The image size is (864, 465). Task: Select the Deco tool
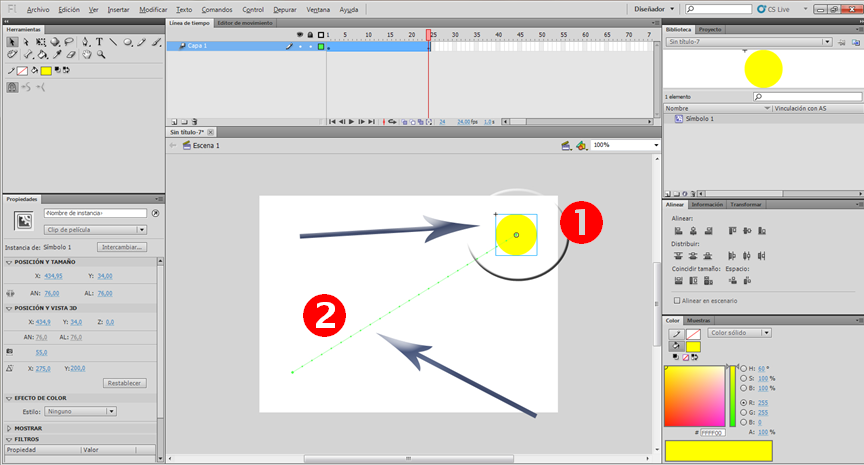[x=12, y=54]
